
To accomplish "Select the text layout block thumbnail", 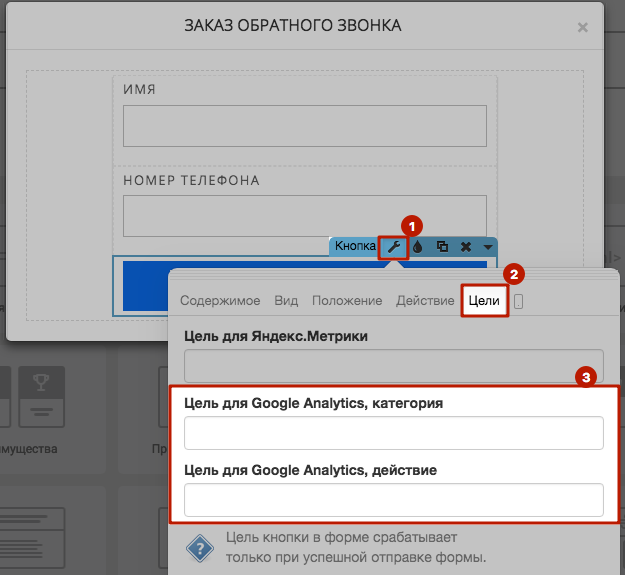I will pos(33,538).
